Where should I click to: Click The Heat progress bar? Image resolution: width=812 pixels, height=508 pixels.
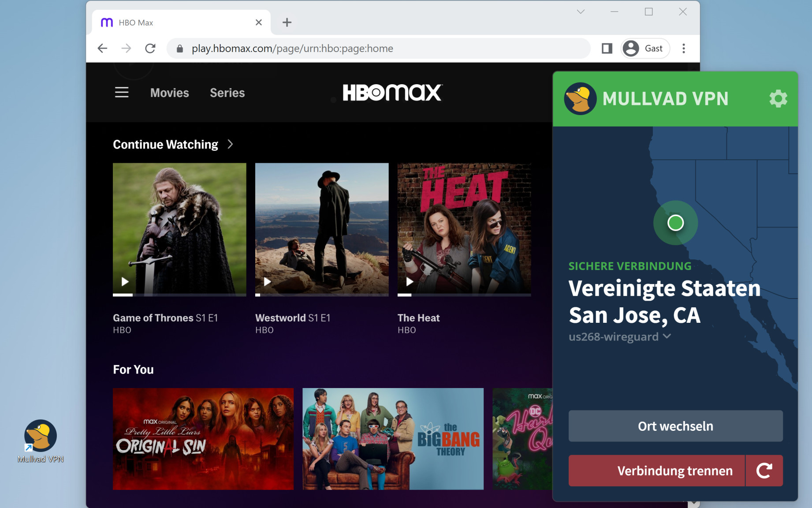(464, 295)
